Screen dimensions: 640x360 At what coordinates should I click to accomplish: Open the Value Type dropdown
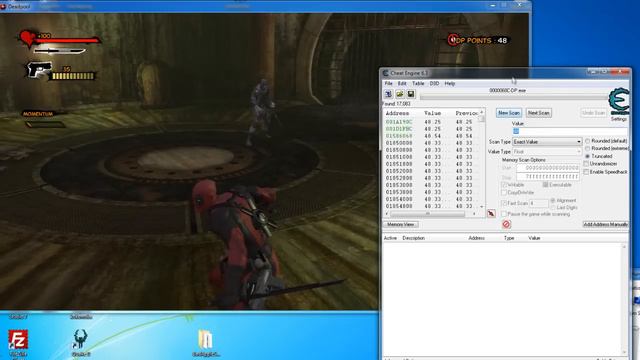[547, 151]
